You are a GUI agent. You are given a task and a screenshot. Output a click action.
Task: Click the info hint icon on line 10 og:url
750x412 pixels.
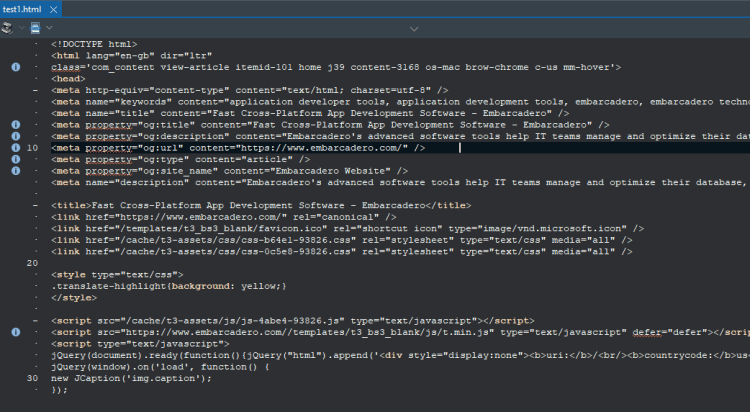tap(16, 148)
